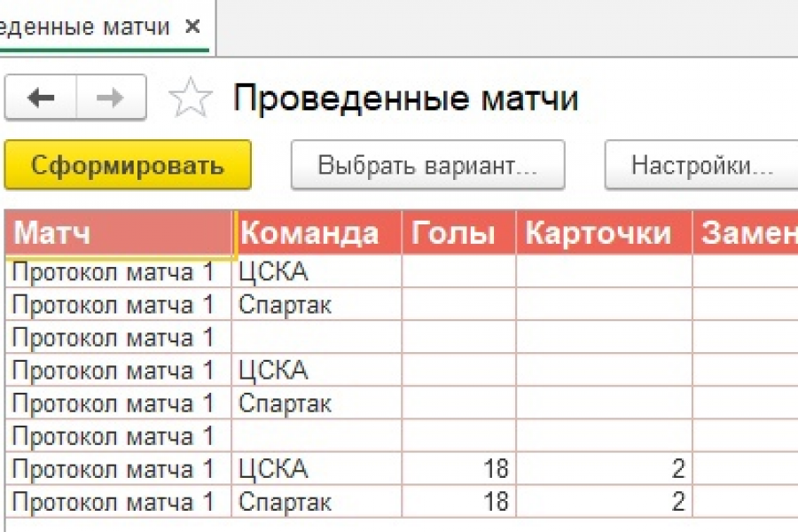Select Протокол матча 1 in first row
798x532 pixels.
[x=115, y=272]
